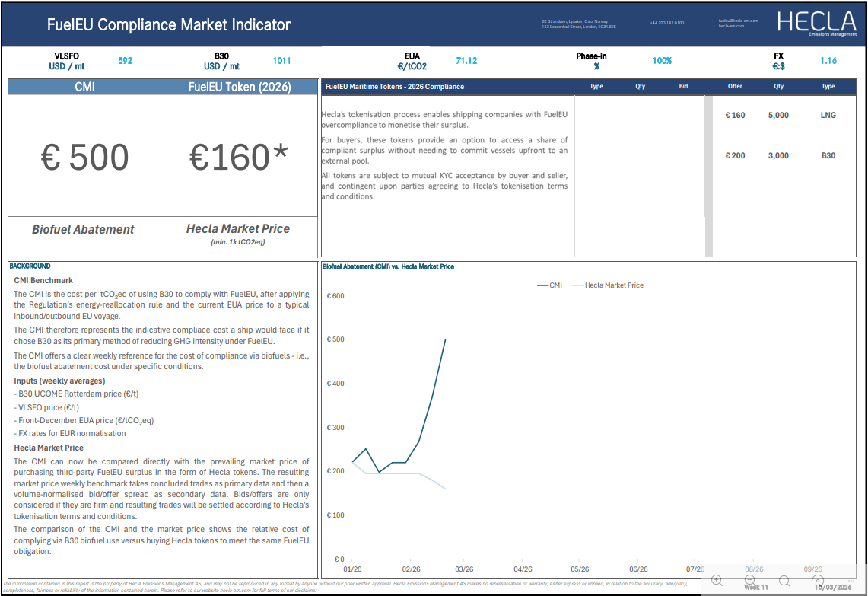Click the € 600 y-axis label
The width and height of the screenshot is (868, 596).
pyautogui.click(x=335, y=296)
